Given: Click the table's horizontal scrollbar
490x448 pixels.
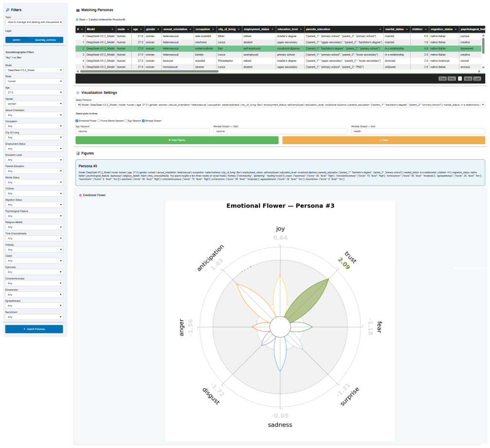Looking at the screenshot, I should coord(149,72).
